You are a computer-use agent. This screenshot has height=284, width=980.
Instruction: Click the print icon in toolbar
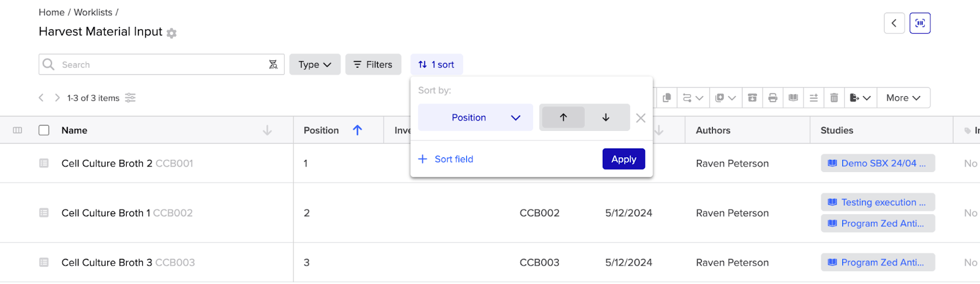point(772,98)
